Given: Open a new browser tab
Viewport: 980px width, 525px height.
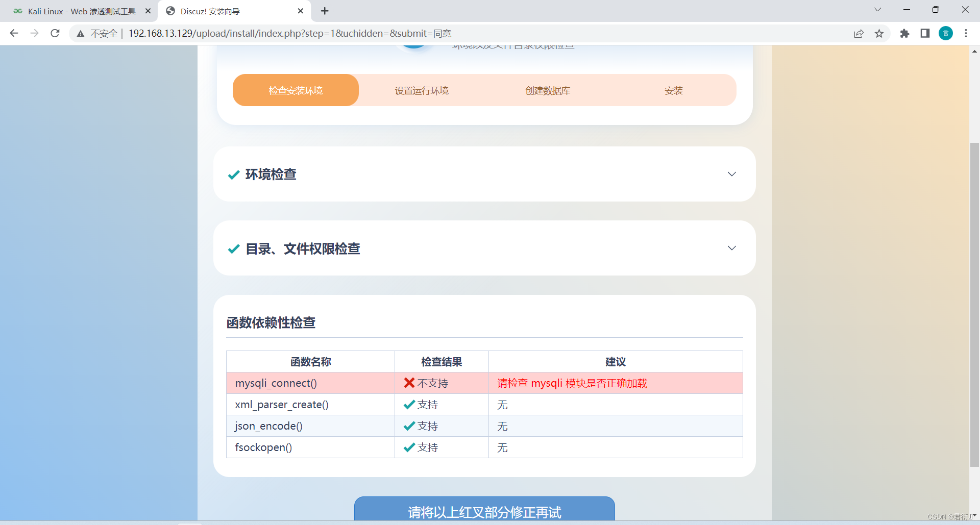Looking at the screenshot, I should (x=325, y=11).
